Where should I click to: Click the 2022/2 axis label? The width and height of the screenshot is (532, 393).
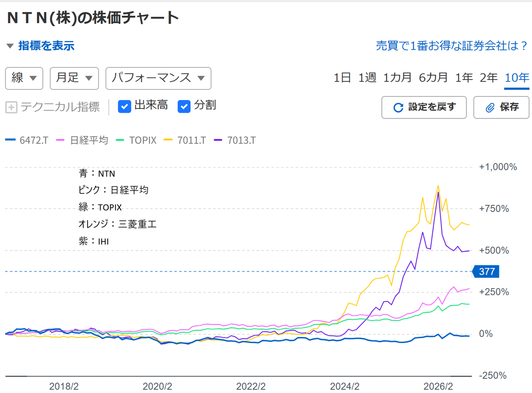point(251,386)
